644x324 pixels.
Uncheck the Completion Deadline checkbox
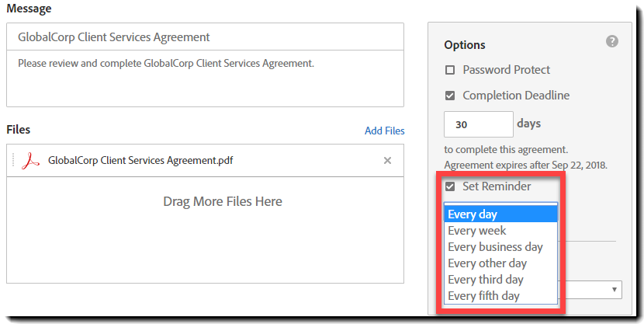tap(450, 96)
